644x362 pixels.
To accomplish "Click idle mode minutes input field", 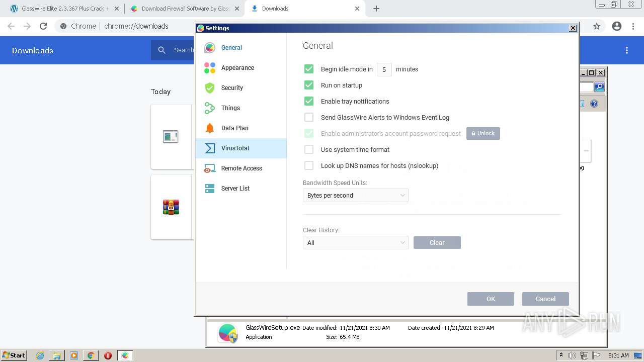I will 384,69.
